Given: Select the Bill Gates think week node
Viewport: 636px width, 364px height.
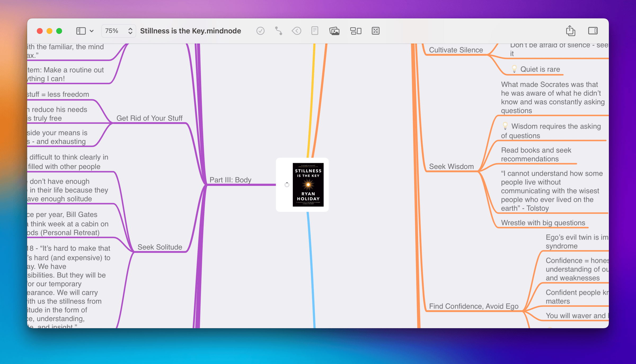Looking at the screenshot, I should coord(68,223).
